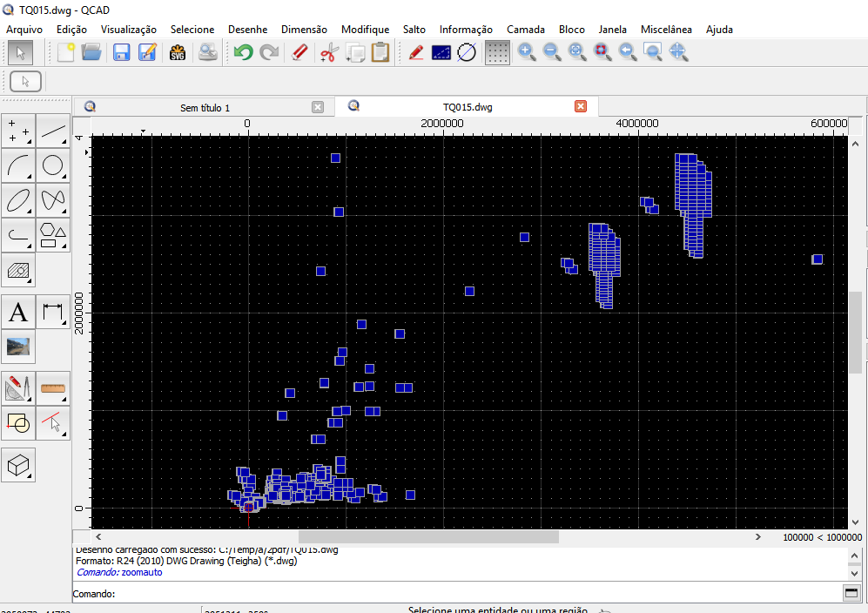The width and height of the screenshot is (868, 613).
Task: Switch to the Sem título 1 tab
Action: (205, 107)
